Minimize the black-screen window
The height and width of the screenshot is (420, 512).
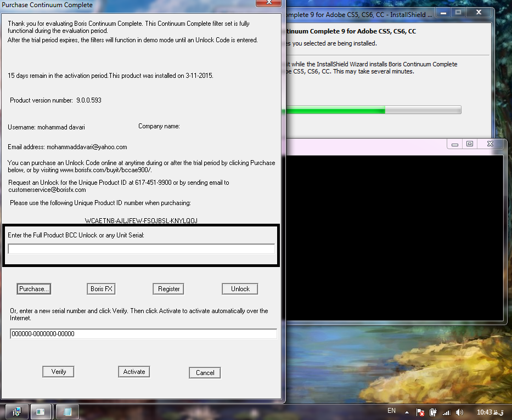point(454,144)
